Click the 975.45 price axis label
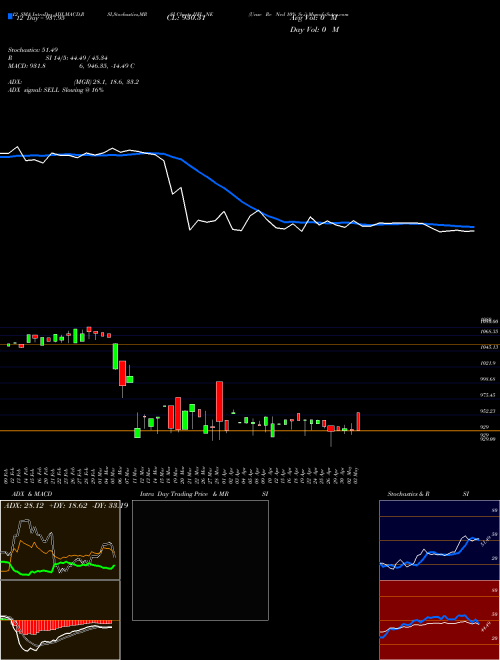Image resolution: width=500 pixels, height=660 pixels. point(489,395)
